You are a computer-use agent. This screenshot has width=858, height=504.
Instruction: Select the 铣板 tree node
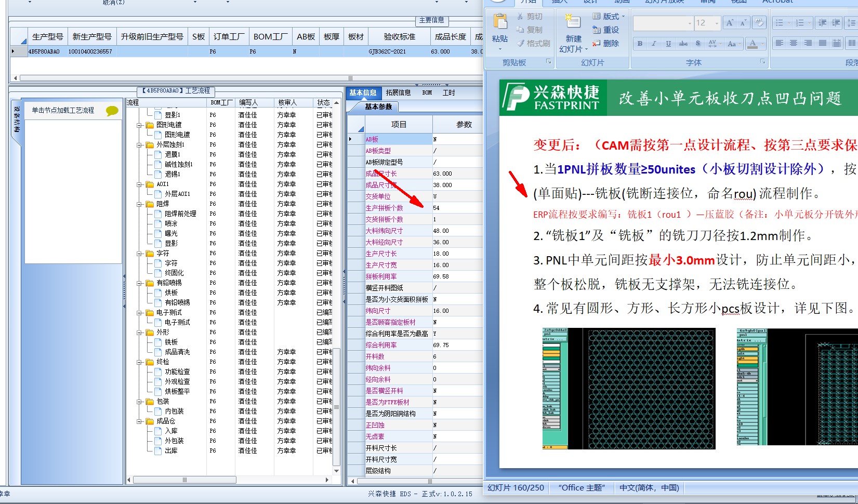pyautogui.click(x=171, y=342)
